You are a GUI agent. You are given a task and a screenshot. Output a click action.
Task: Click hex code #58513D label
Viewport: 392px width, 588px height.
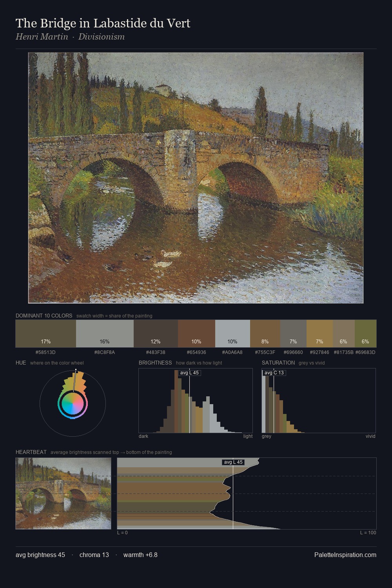click(x=45, y=352)
